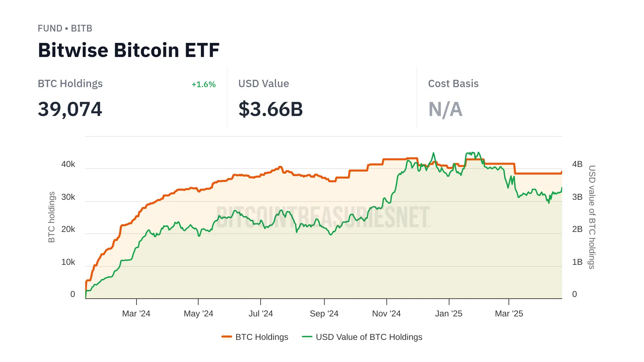Toggle USD Value of BTC Holdings legend
Viewport: 644px width, 362px height.
coord(369,337)
